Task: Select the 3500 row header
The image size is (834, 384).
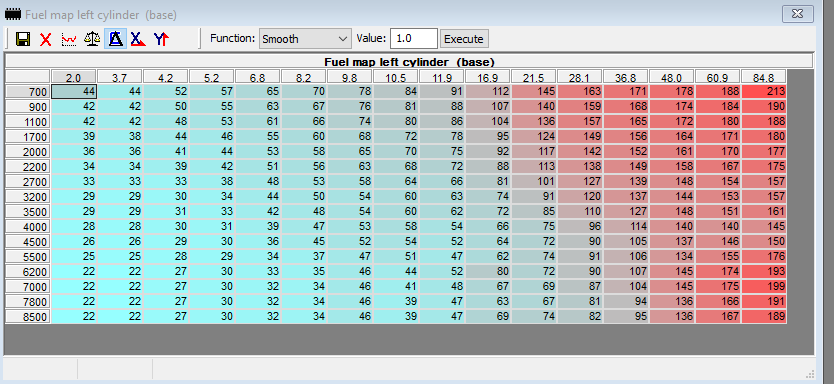Action: point(28,212)
